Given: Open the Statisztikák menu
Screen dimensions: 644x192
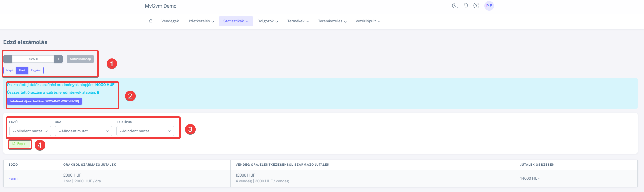Looking at the screenshot, I should click(236, 21).
